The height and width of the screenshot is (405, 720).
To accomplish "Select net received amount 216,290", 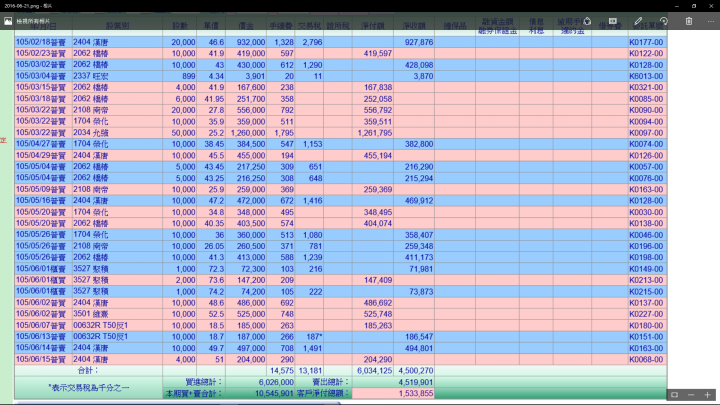I will pyautogui.click(x=419, y=167).
